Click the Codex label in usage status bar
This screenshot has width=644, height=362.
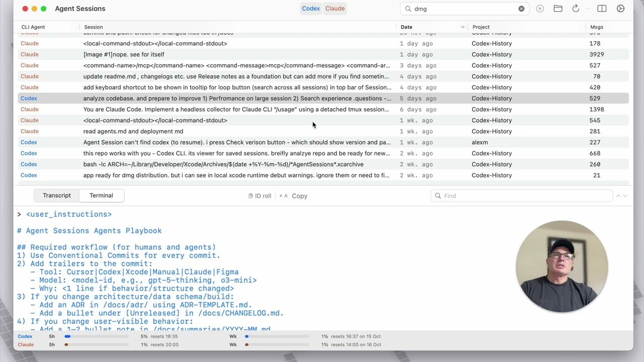coord(25,336)
